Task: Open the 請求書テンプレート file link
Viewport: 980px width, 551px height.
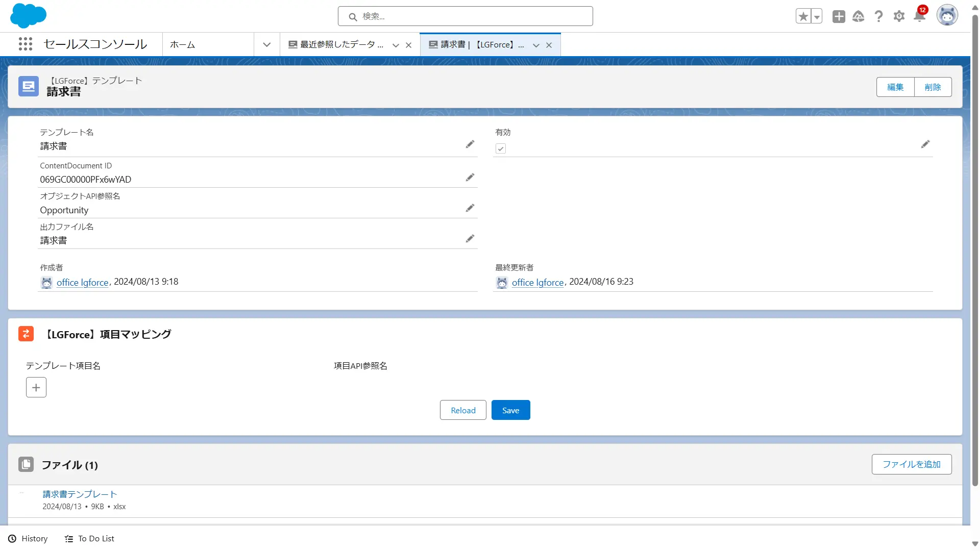Action: pos(80,494)
